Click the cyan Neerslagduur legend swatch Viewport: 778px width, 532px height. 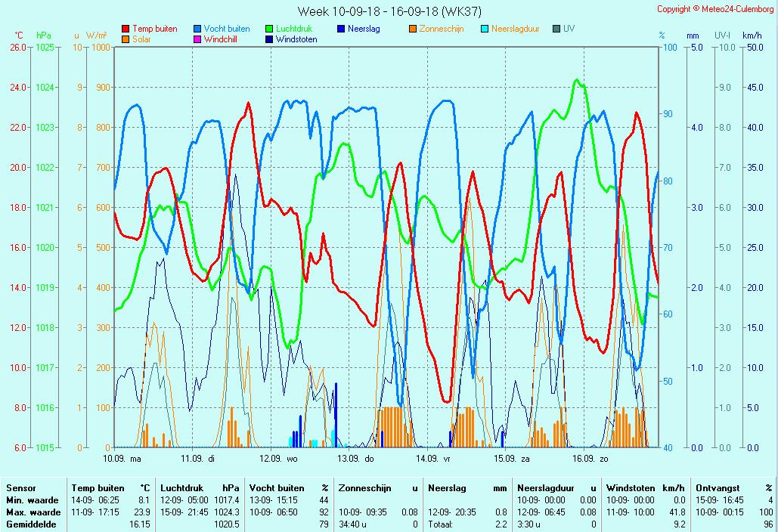pyautogui.click(x=485, y=29)
